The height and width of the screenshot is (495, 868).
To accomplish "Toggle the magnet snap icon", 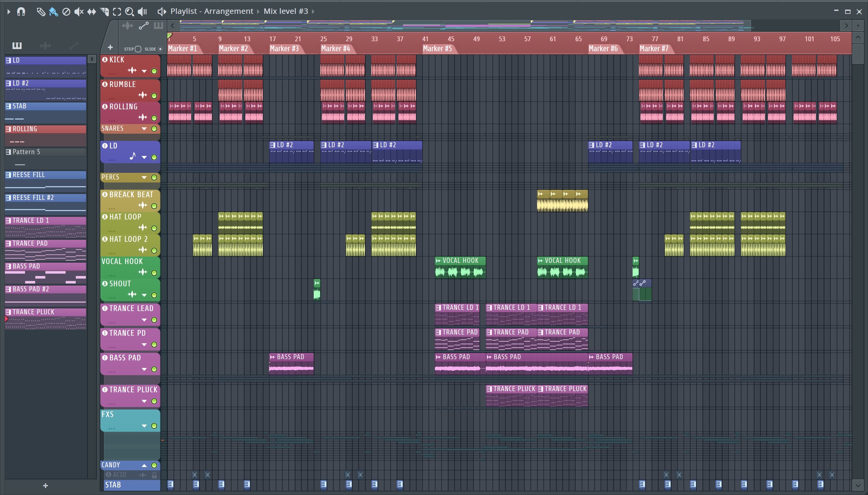I will [x=21, y=11].
